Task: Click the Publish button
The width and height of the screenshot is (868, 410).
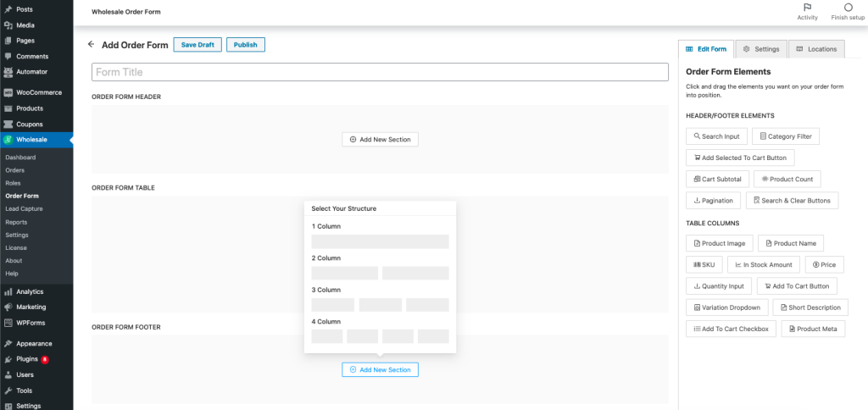Action: [246, 45]
